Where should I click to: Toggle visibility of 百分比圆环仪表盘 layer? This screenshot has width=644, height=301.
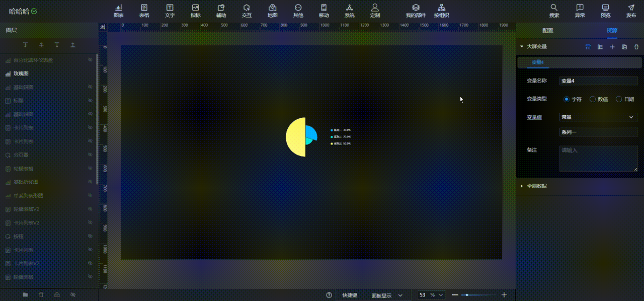(91, 60)
